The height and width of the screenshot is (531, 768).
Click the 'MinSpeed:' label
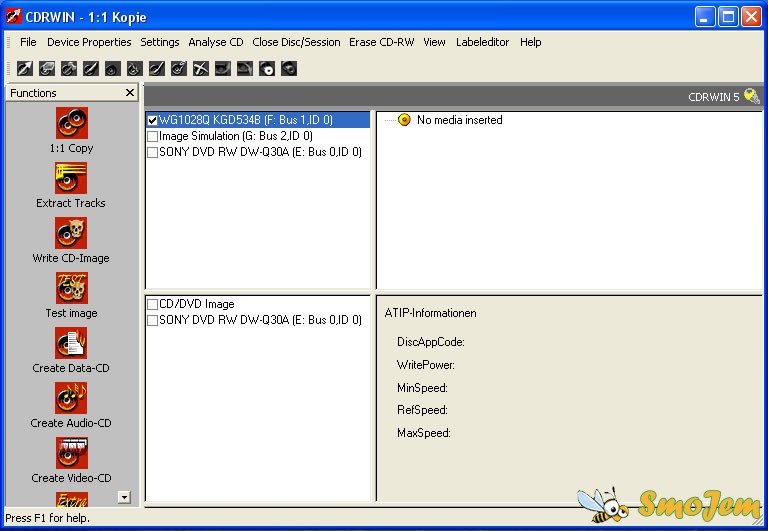pos(422,388)
